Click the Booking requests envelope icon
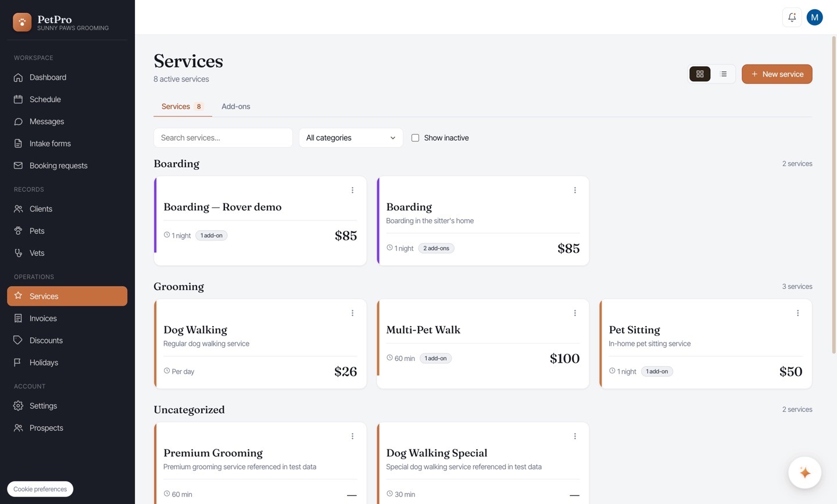Viewport: 837px width, 504px height. tap(19, 166)
